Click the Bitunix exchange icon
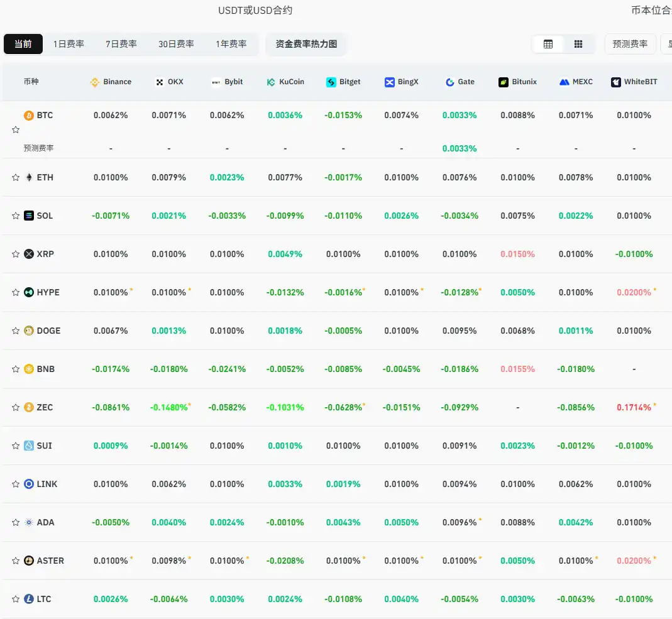Screen dimensions: 672x619 coord(503,82)
